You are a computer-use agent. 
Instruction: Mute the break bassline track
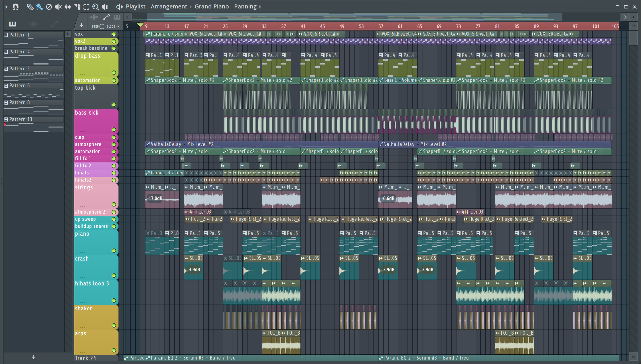[x=114, y=48]
